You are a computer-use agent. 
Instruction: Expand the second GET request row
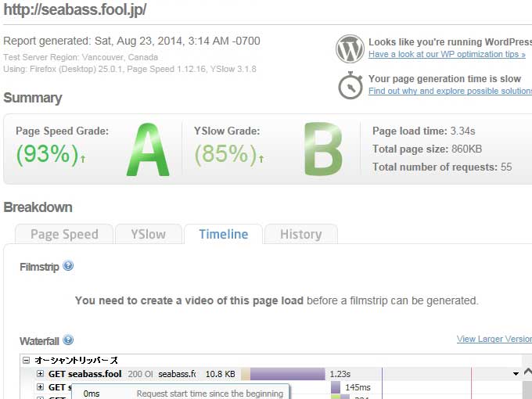41,387
